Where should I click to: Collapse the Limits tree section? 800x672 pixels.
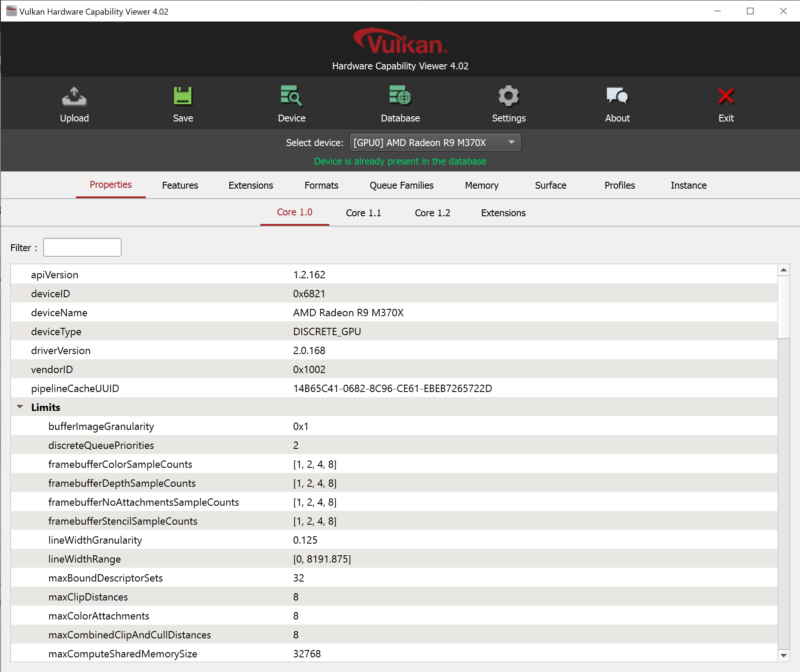tap(20, 407)
